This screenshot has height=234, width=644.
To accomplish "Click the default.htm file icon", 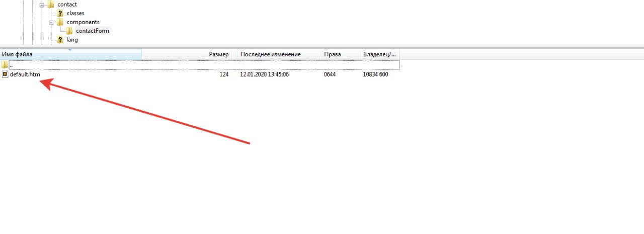I will pyautogui.click(x=5, y=74).
